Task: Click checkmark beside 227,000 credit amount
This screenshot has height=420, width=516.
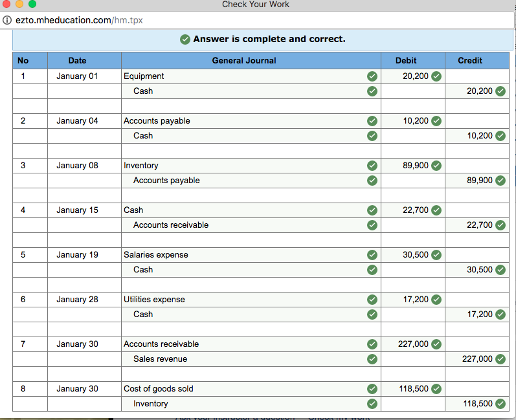Action: 500,359
